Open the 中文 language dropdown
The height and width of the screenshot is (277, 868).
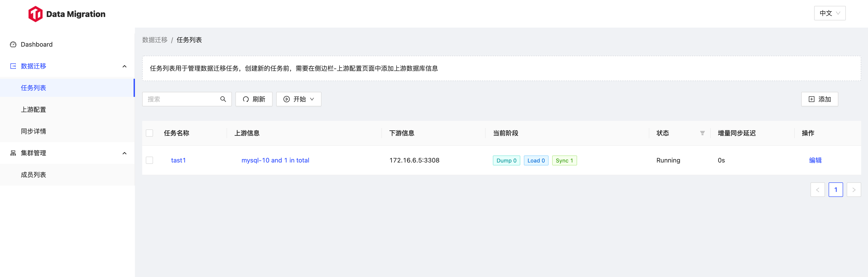(830, 13)
